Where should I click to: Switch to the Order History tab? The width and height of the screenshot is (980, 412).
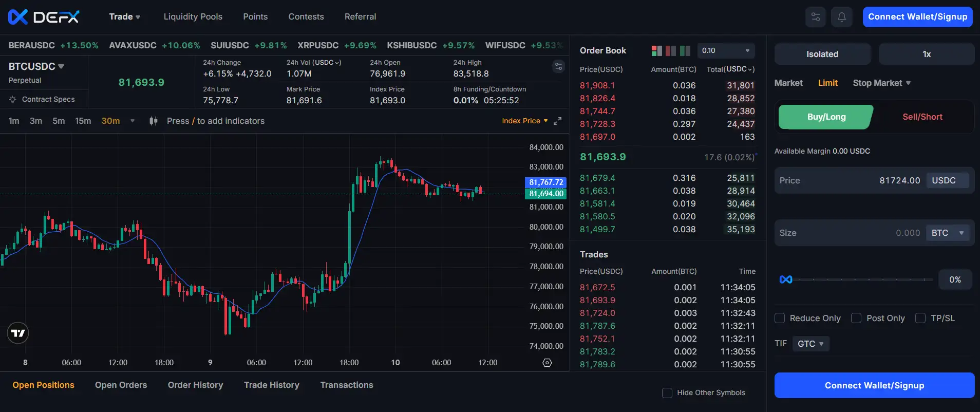[195, 385]
